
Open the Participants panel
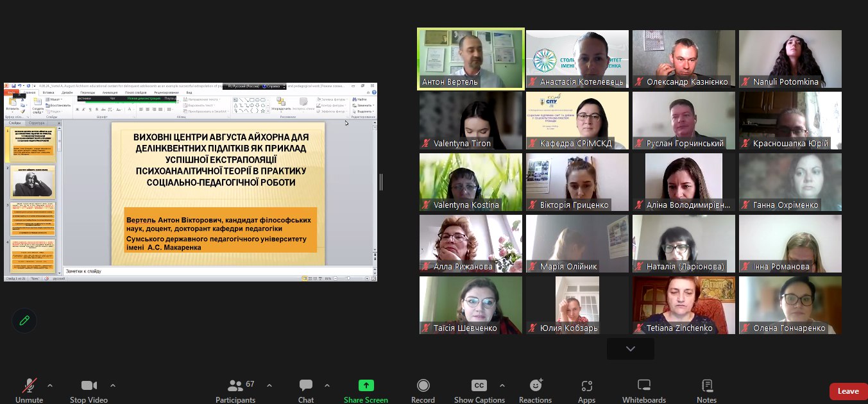(x=235, y=386)
